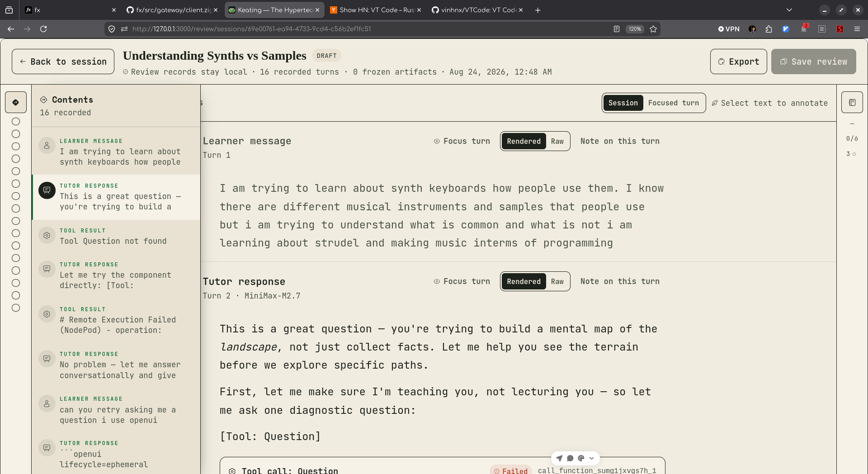
Task: Open the round dark extension icon beside VPN
Action: pyautogui.click(x=752, y=29)
